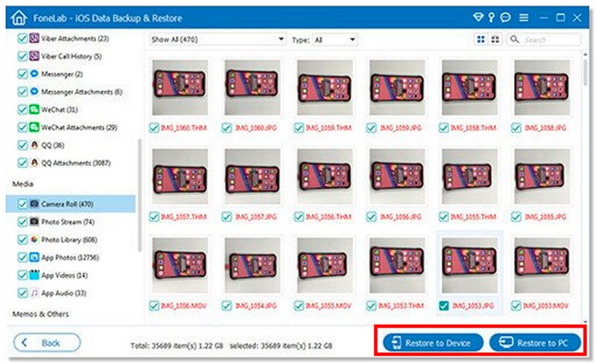Uncheck the Viber Call History checkbox
Viewport: 596px width, 364px height.
22,56
